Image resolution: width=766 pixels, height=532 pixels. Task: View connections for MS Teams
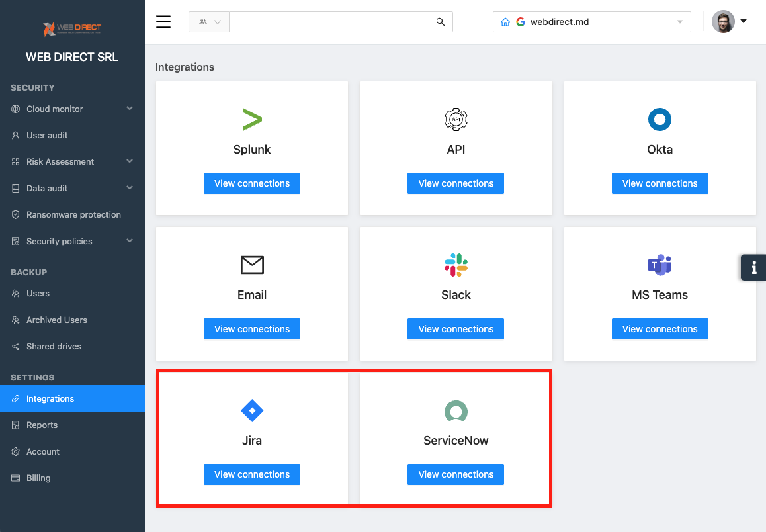(x=660, y=329)
